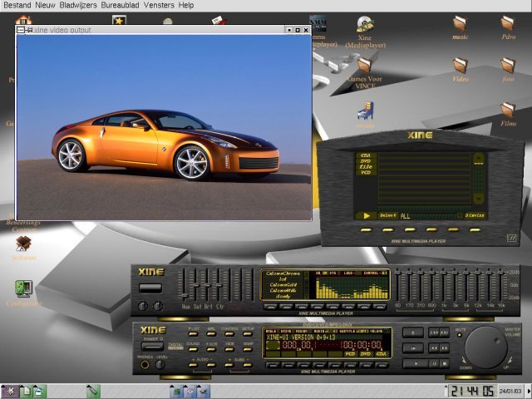This screenshot has height=399, width=532.
Task: Choose CDA source in playlist window
Action: (x=366, y=155)
